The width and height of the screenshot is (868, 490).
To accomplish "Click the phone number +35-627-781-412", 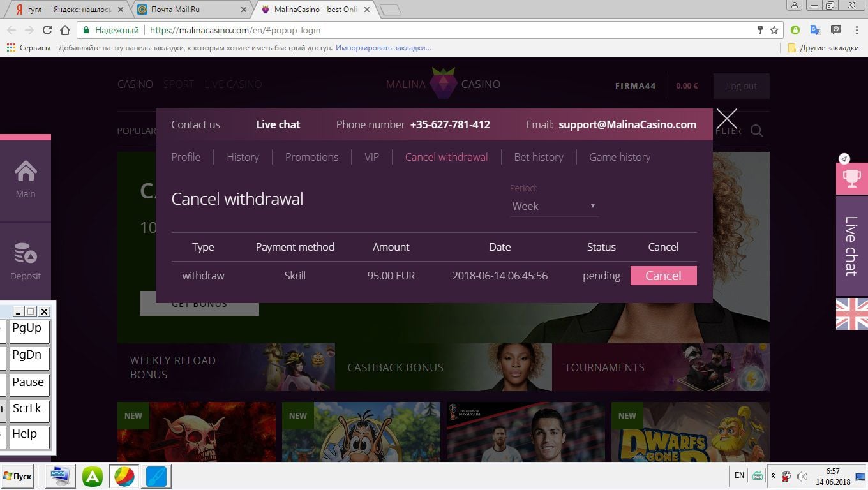I will pos(450,124).
